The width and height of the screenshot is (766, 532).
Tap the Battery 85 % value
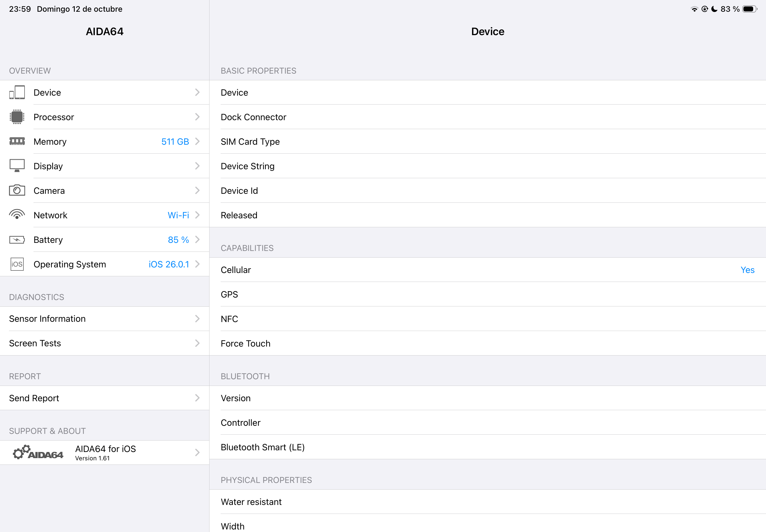click(178, 240)
